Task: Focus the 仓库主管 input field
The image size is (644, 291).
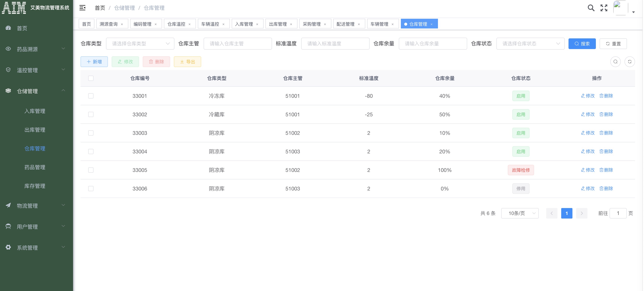Action: (x=238, y=43)
